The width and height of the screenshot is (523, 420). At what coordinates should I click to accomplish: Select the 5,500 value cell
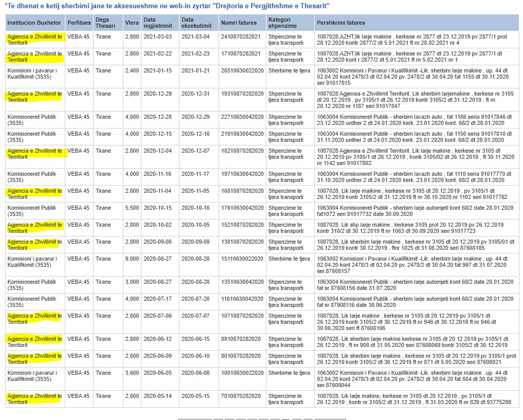click(132, 208)
